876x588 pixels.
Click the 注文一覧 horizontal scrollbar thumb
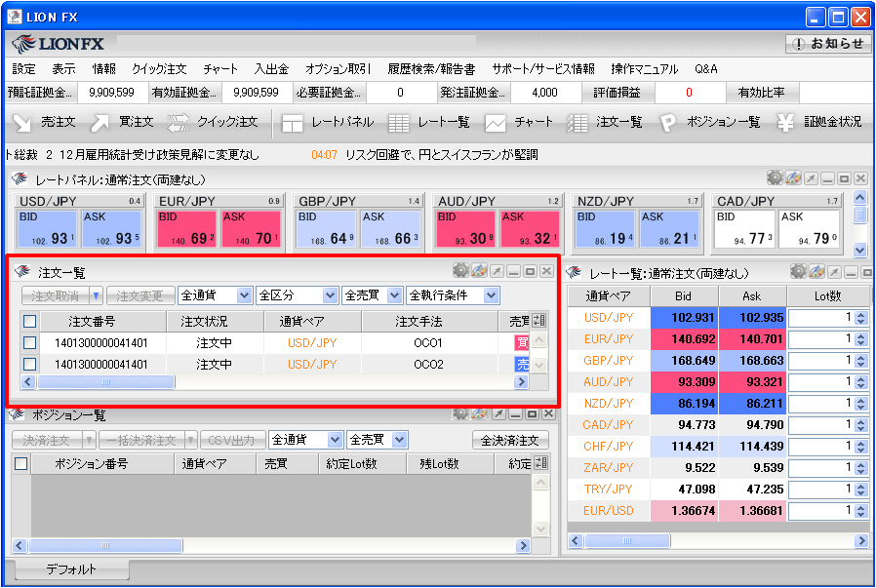(105, 382)
